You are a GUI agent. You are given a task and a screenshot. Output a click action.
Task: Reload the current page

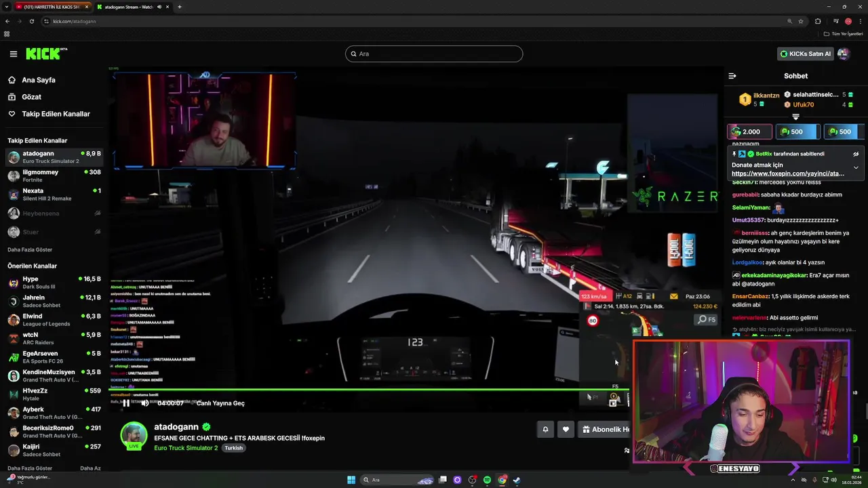pos(33,21)
